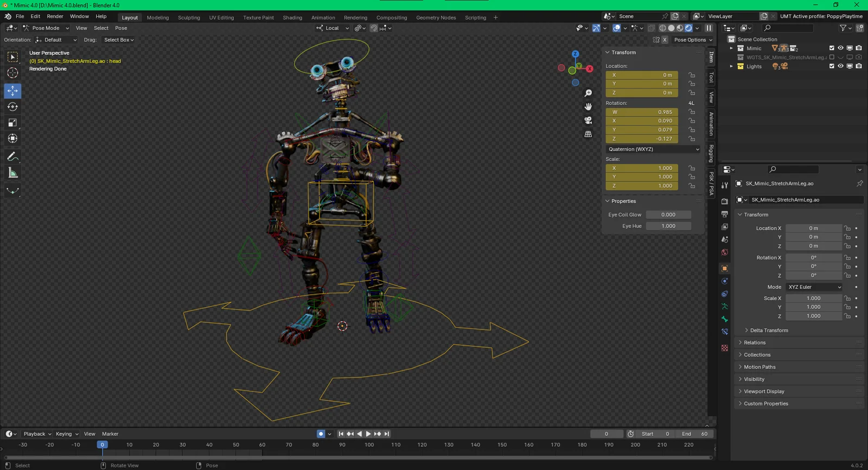Lock Scale Z in sidebar Transform
The image size is (868, 470).
coord(692,186)
